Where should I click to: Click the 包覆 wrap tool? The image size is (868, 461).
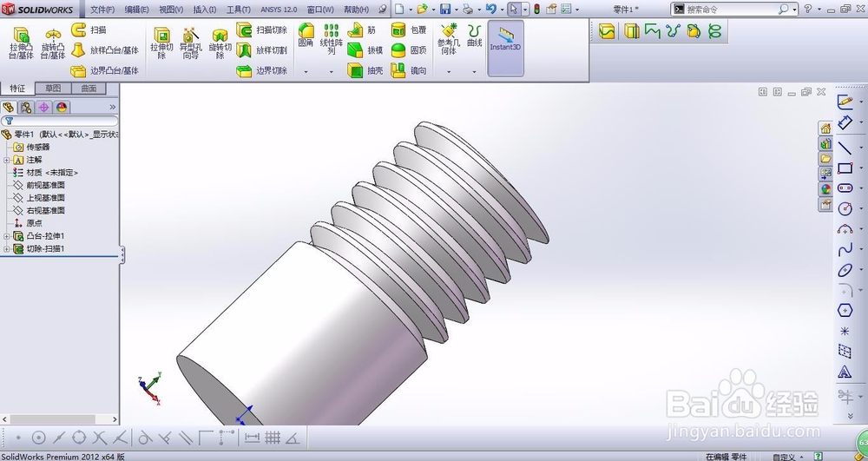tap(409, 30)
